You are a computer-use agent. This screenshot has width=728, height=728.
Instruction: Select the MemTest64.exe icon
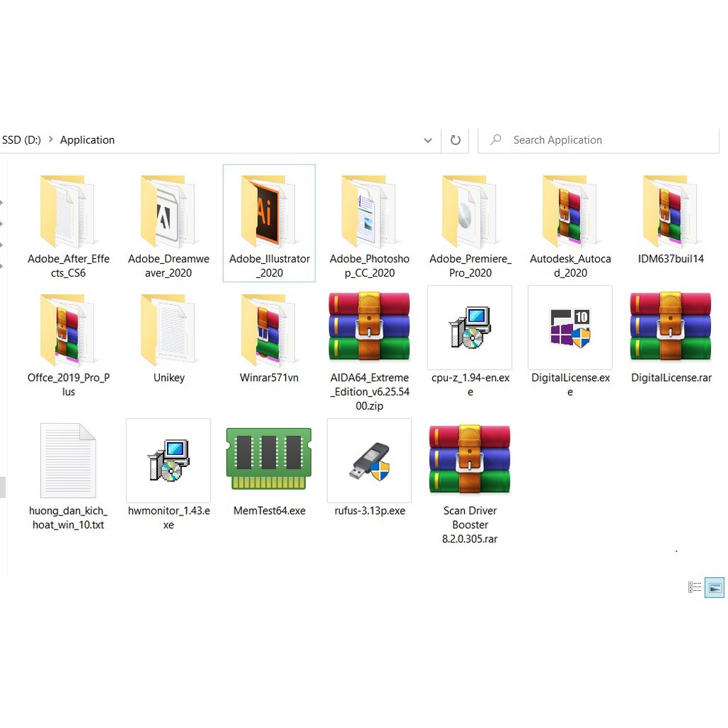[x=269, y=459]
